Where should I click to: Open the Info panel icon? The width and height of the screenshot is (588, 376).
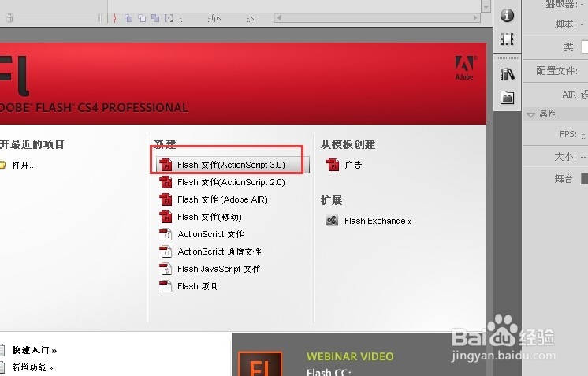[507, 15]
